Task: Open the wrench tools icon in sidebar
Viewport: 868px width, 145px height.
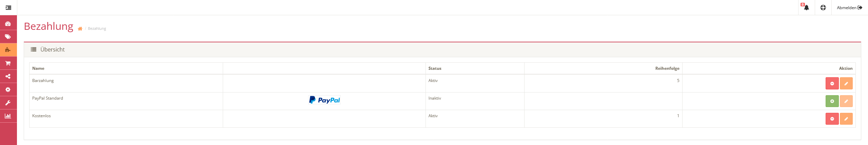Action: pos(8,103)
